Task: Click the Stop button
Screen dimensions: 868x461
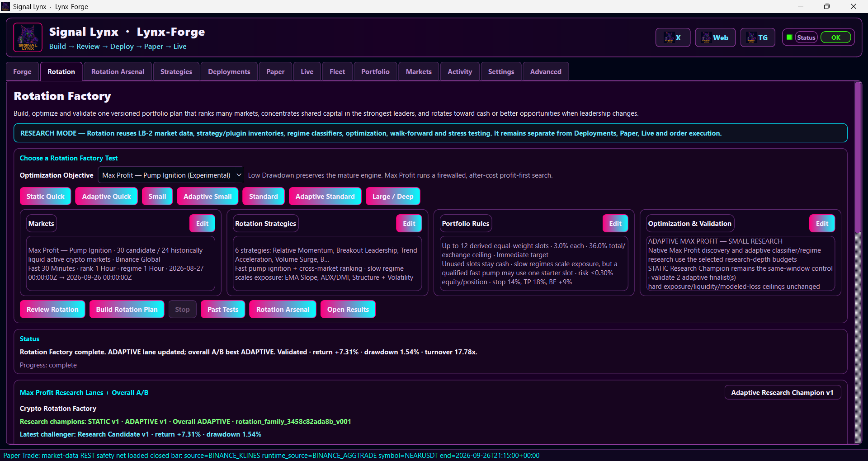Action: [183, 309]
